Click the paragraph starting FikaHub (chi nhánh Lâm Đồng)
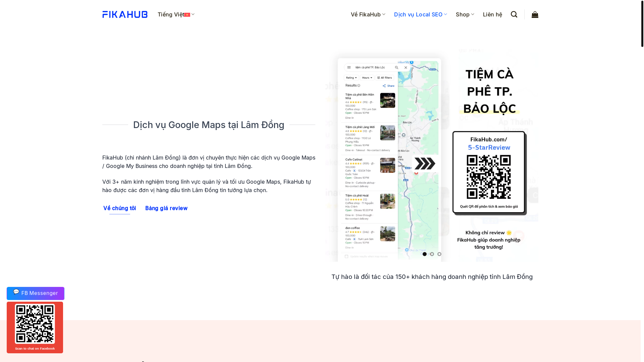Image resolution: width=644 pixels, height=362 pixels. [x=209, y=162]
